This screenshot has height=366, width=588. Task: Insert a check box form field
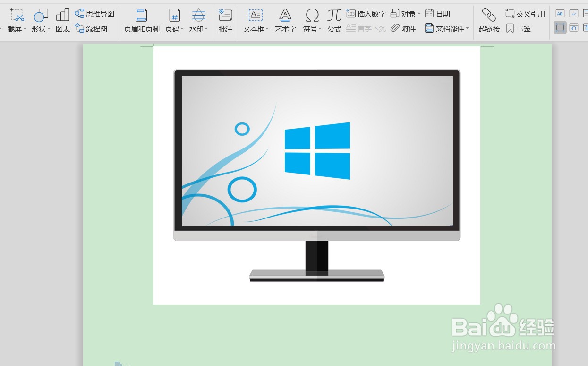(x=574, y=13)
